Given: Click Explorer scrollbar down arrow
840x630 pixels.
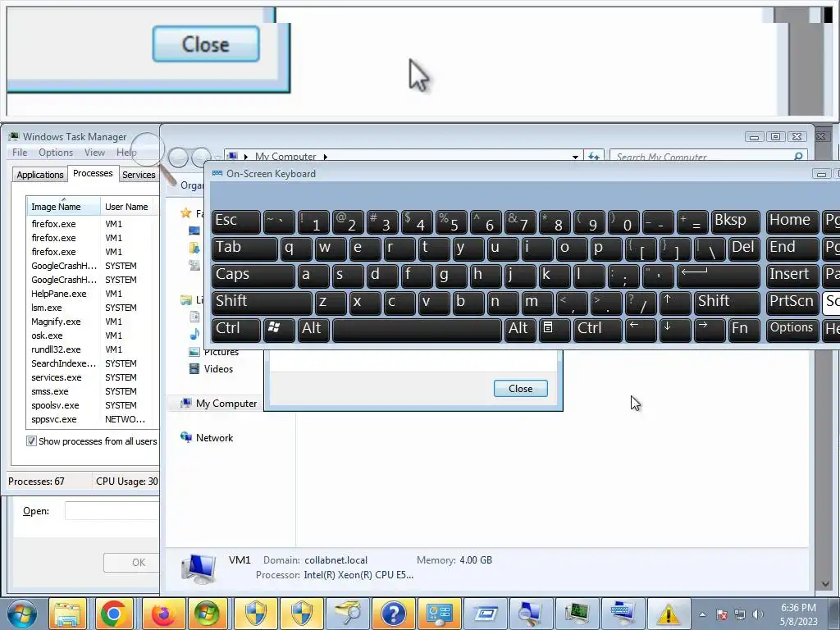Looking at the screenshot, I should pyautogui.click(x=825, y=584).
